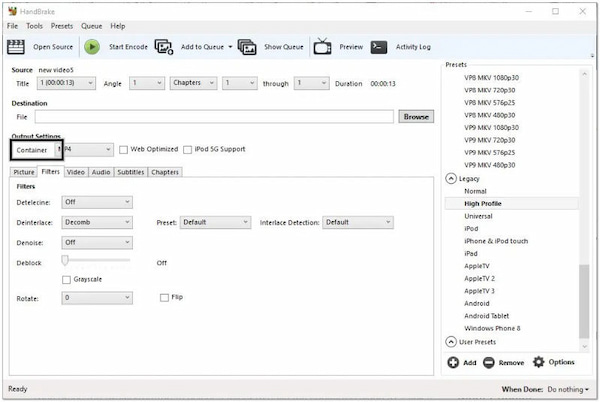This screenshot has height=402, width=600.
Task: Tick the Grayscale checkbox
Action: click(x=66, y=280)
